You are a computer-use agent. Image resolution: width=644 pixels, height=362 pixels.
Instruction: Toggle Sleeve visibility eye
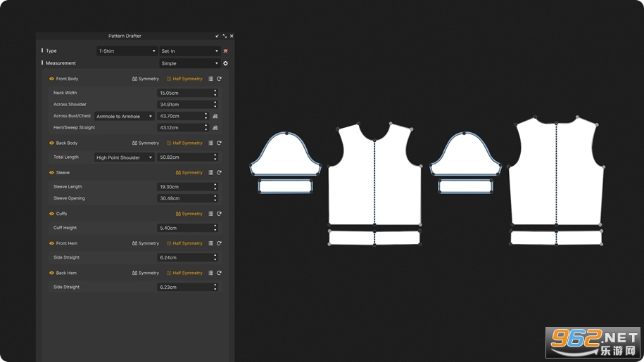tap(52, 173)
